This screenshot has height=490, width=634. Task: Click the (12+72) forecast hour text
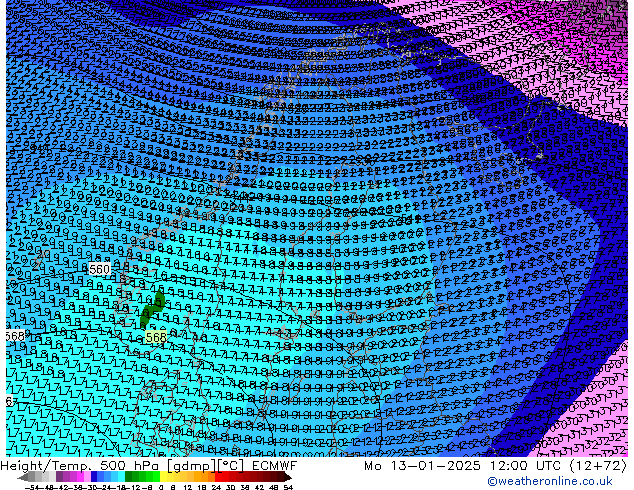click(598, 466)
